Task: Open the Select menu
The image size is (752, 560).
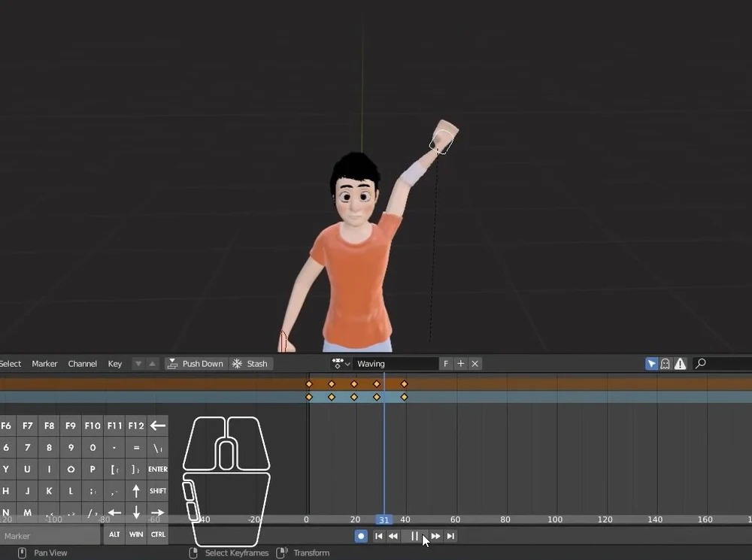Action: point(11,364)
